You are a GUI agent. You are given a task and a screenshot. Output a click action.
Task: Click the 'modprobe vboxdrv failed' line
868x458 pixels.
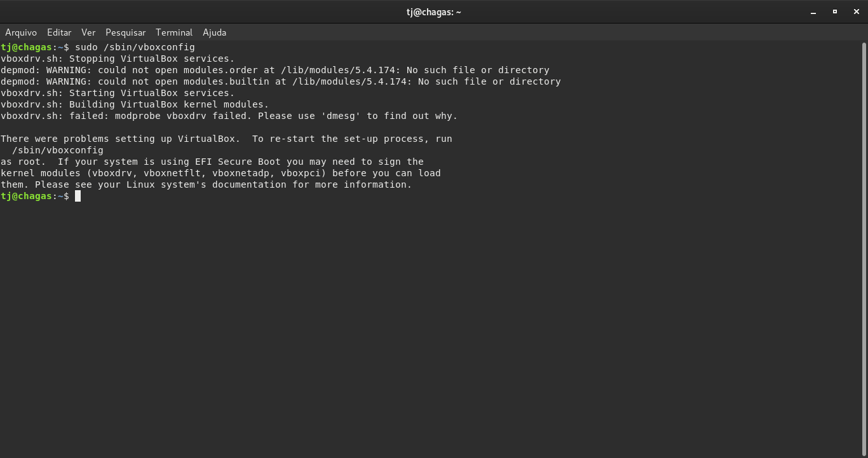229,116
